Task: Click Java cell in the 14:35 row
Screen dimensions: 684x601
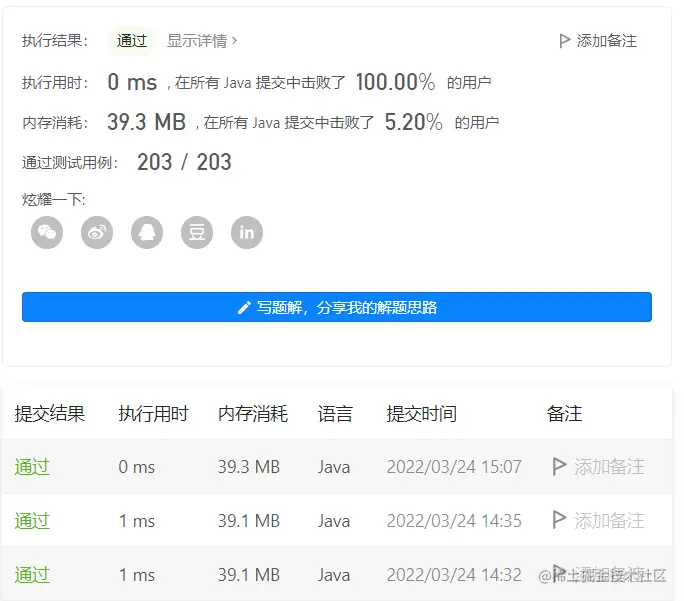Action: tap(334, 521)
